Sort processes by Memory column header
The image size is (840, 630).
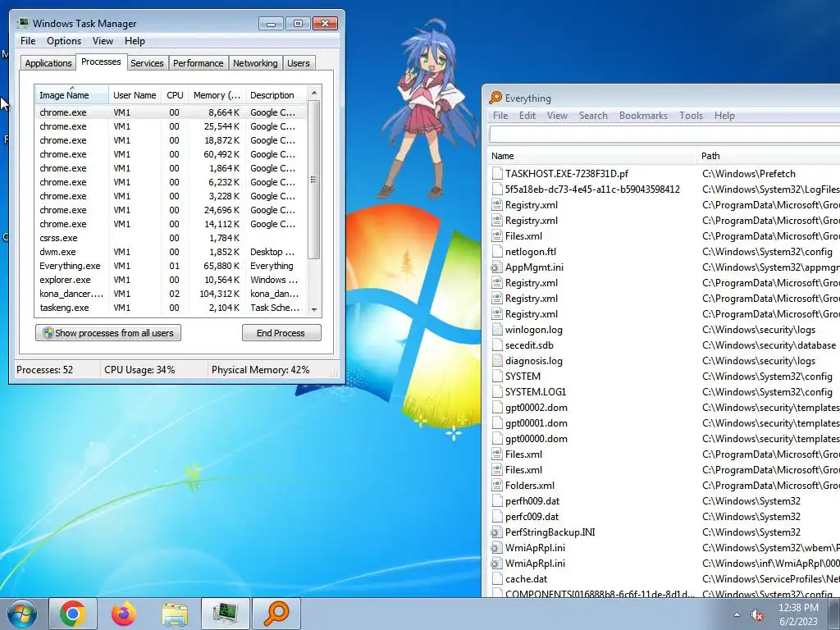pos(217,95)
